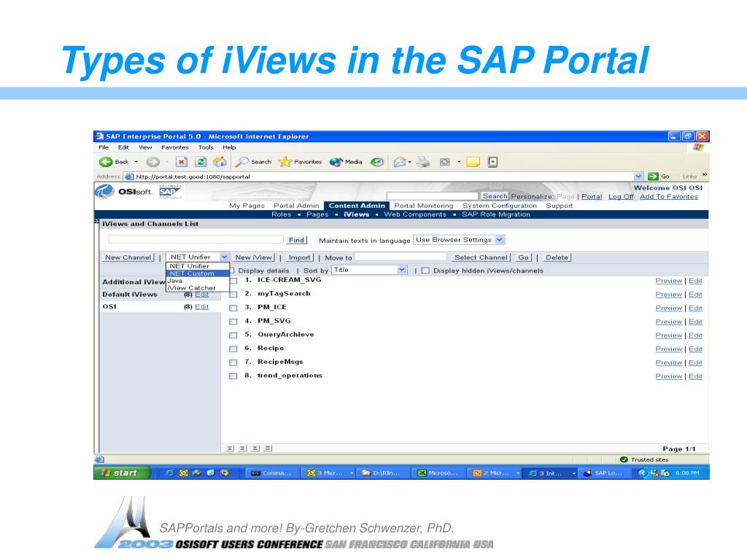Click the Search magnifier toolbar icon

[x=241, y=162]
